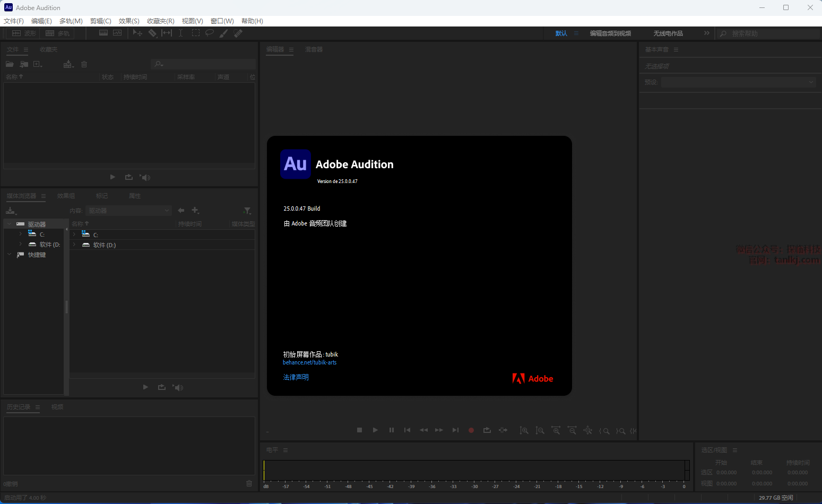The image size is (822, 504).
Task: Click the 法律声明 legal notice link
Action: coord(296,377)
